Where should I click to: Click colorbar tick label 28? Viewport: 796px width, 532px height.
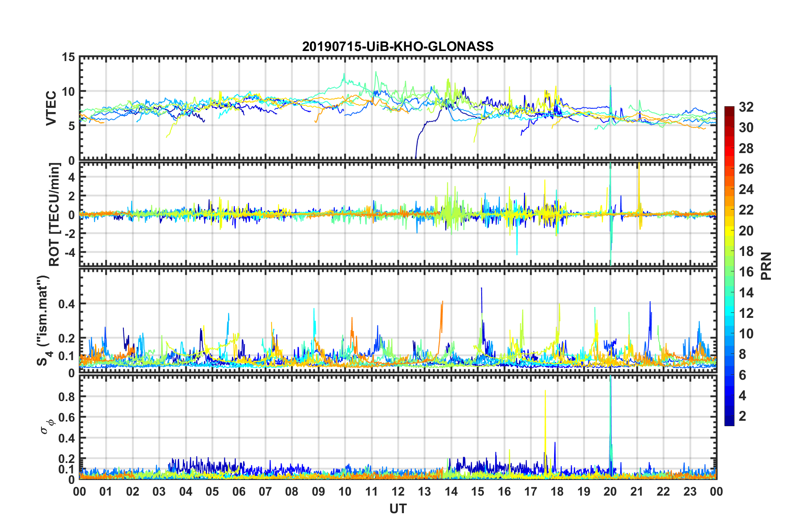[746, 148]
